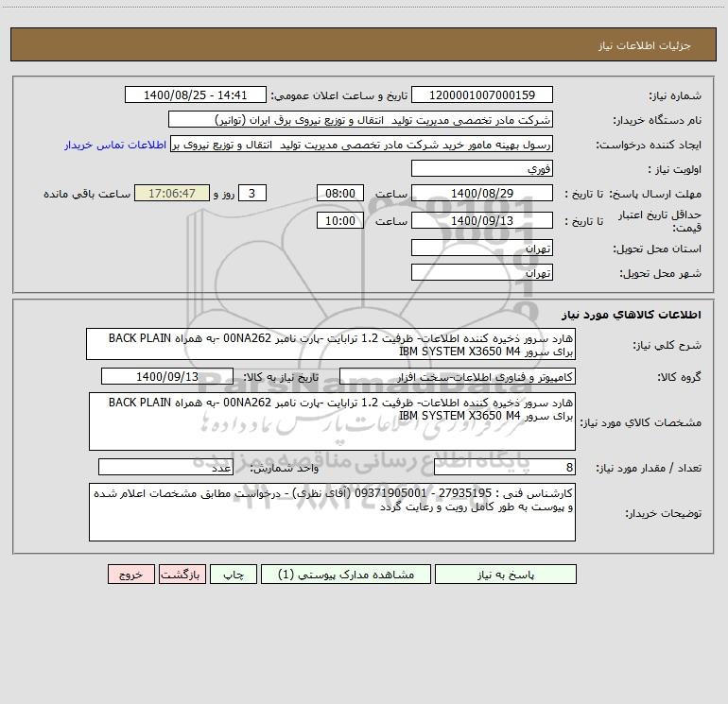Viewport: 728px width, 704px height.
Task: Click the توضیحات خریدار text area
Action: point(332,512)
